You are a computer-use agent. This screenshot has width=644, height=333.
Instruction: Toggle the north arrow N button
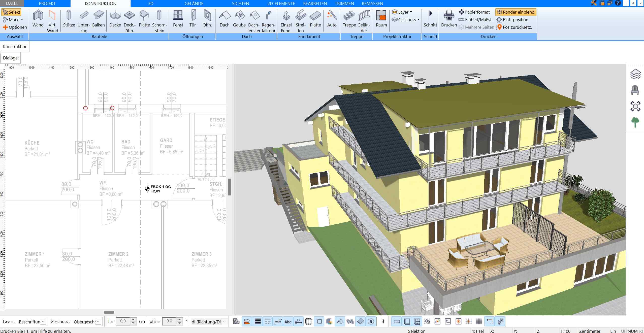(x=371, y=321)
